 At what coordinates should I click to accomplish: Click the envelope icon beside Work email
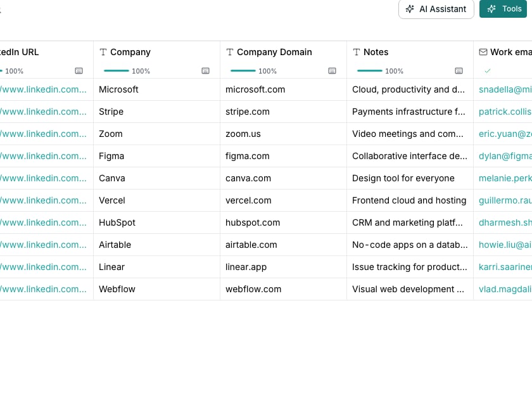tap(483, 52)
